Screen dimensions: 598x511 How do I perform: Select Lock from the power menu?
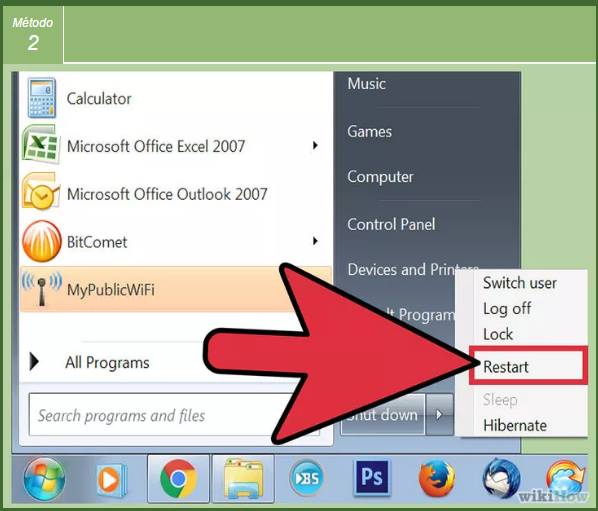click(x=498, y=334)
